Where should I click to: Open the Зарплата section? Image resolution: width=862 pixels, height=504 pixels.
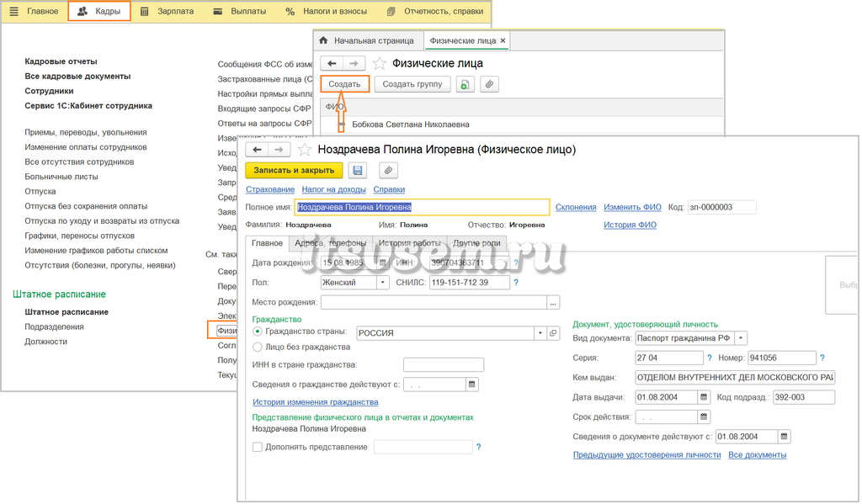(x=168, y=11)
